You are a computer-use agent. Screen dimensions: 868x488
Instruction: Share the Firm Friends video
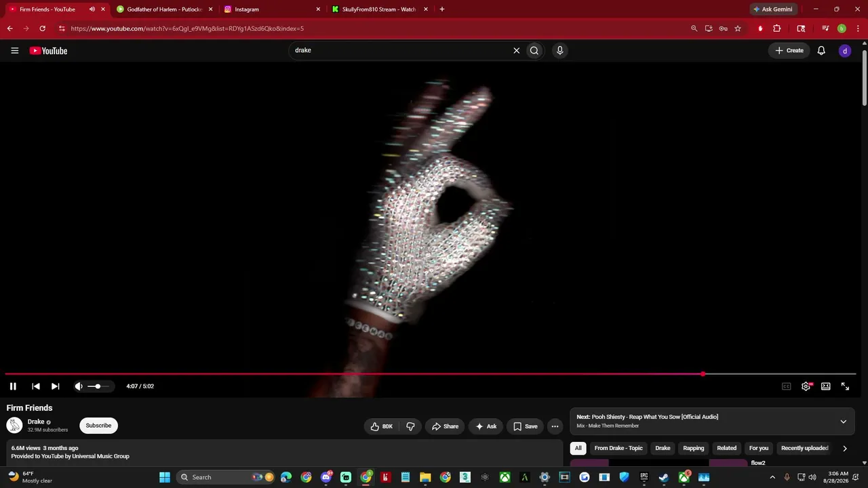pyautogui.click(x=445, y=426)
